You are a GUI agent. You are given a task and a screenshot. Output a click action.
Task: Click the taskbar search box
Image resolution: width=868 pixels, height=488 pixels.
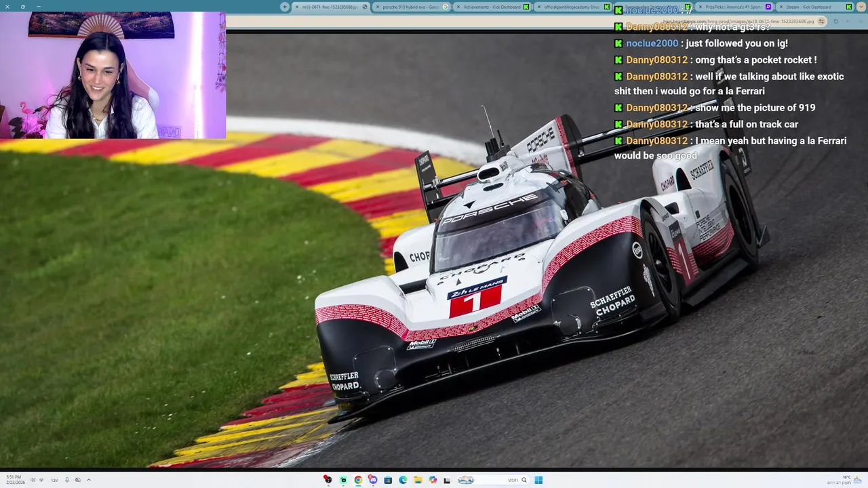click(493, 480)
